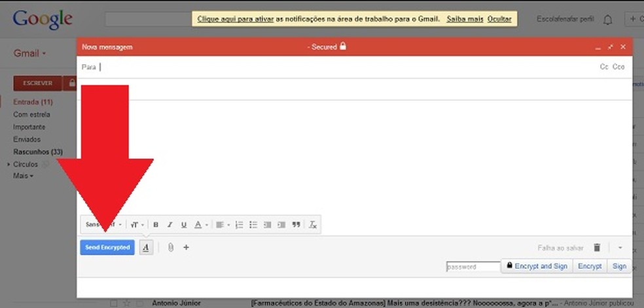Open more options arrow beside trash
Image resolution: width=644 pixels, height=308 pixels.
tap(620, 248)
